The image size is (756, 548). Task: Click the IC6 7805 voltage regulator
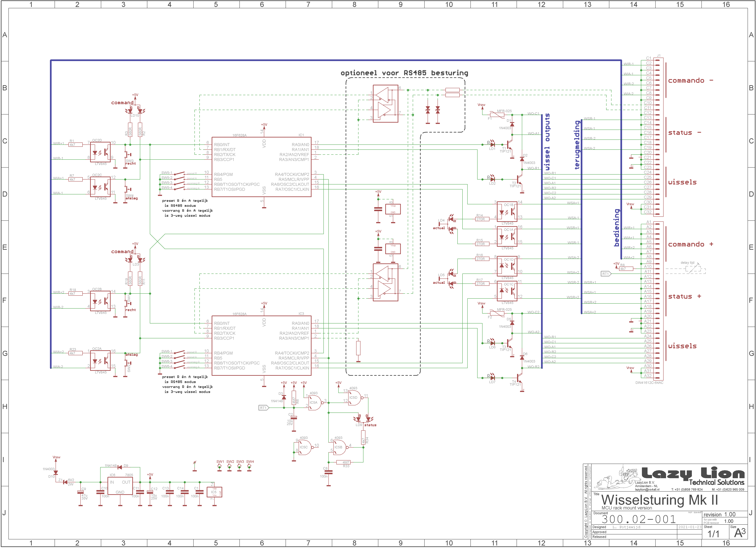[120, 486]
